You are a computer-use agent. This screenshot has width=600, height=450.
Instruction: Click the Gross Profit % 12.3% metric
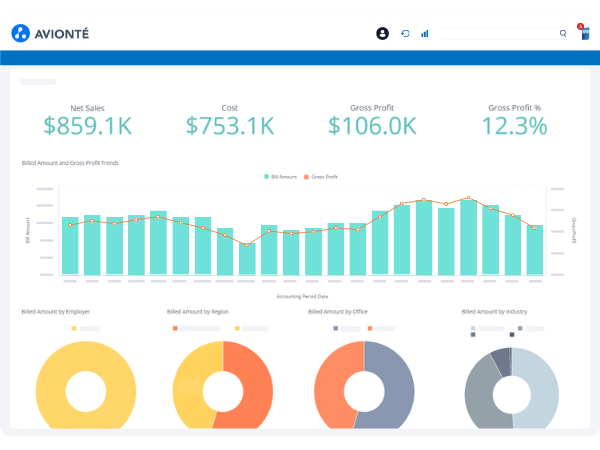point(514,125)
